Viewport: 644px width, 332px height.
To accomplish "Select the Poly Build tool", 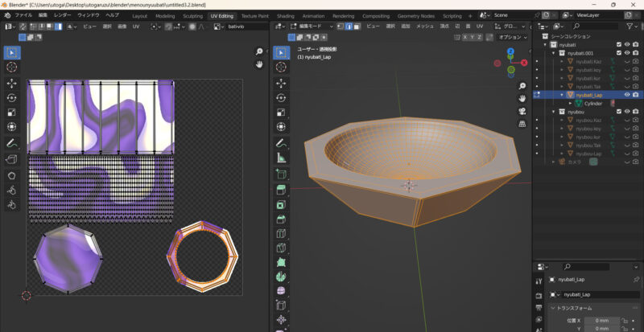I will click(281, 262).
